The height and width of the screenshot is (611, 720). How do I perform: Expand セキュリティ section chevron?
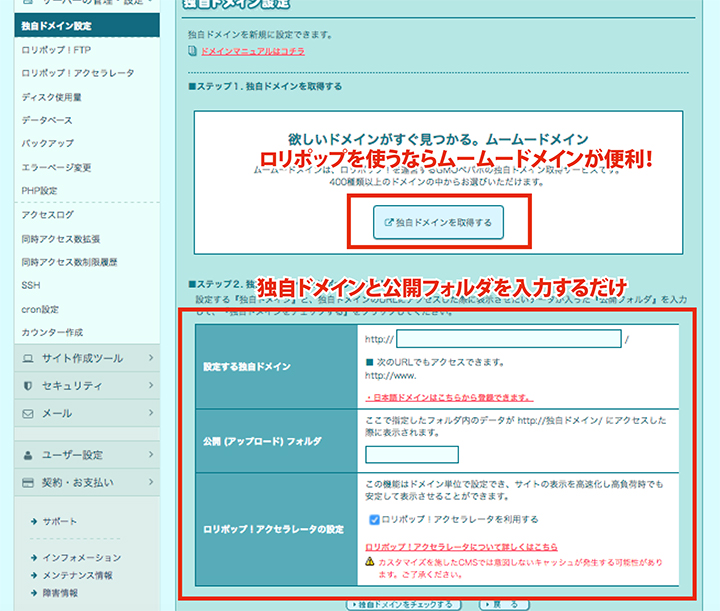click(151, 385)
